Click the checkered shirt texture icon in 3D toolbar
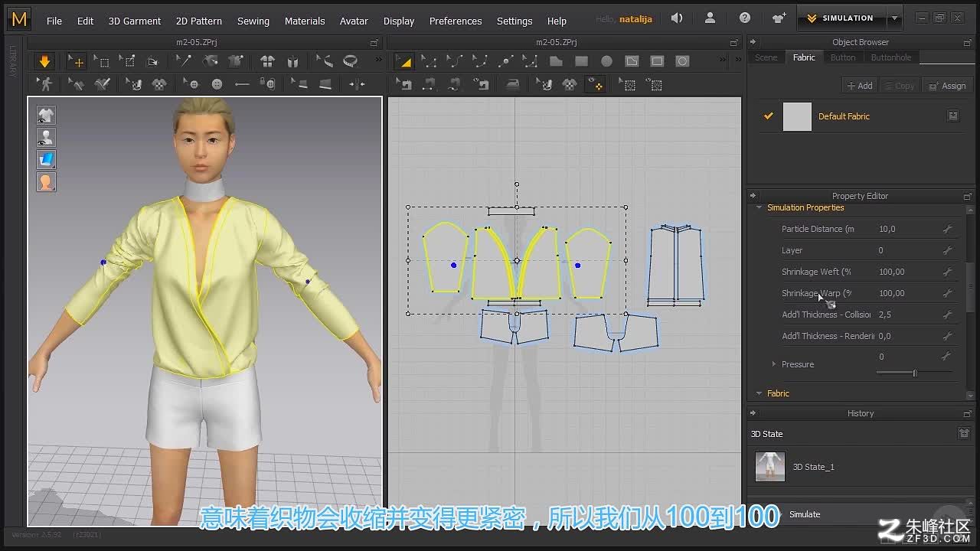Viewport: 980px width, 551px height. click(x=159, y=84)
